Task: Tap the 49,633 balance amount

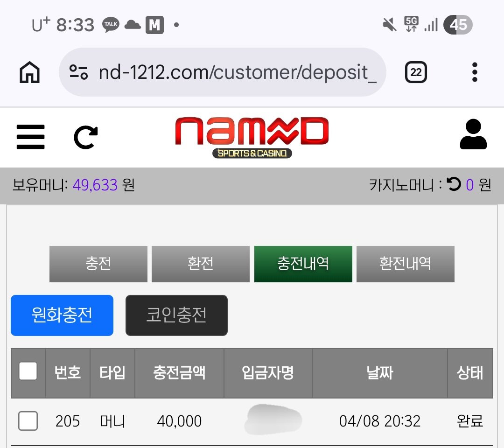Action: click(95, 185)
